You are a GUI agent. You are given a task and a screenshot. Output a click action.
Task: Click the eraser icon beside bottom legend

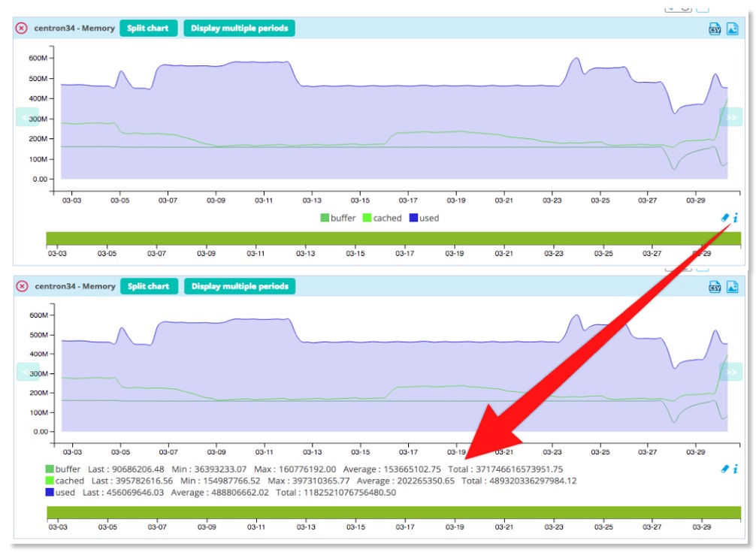coord(725,469)
